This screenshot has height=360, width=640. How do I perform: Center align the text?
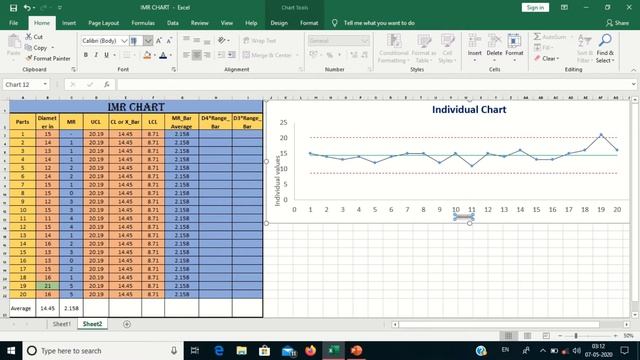196,55
